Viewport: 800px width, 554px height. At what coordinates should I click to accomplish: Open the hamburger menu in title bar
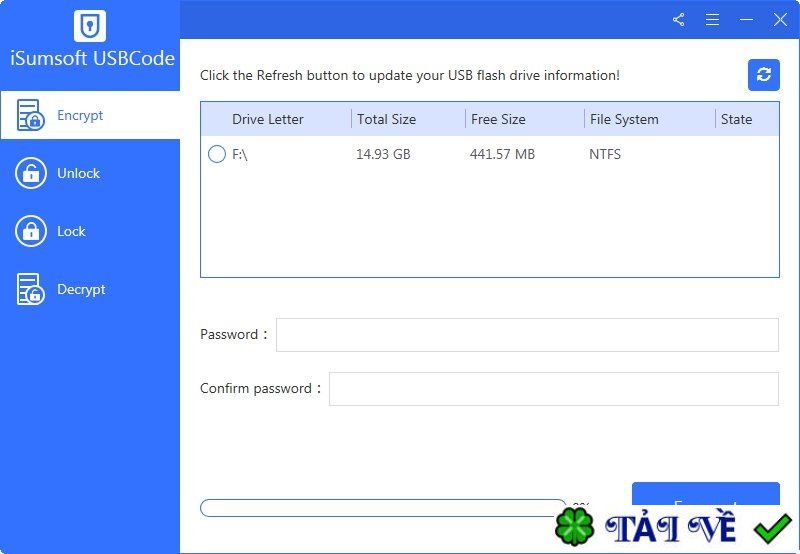pos(712,20)
